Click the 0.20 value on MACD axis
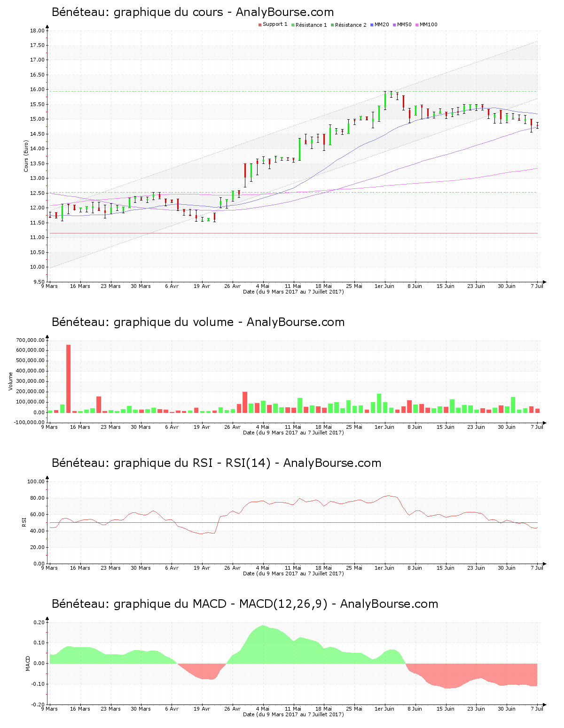 coord(39,622)
